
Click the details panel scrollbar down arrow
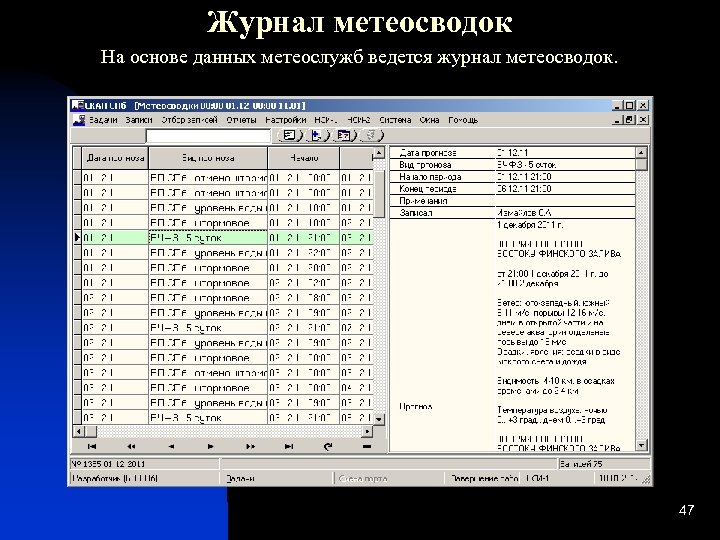[x=641, y=445]
